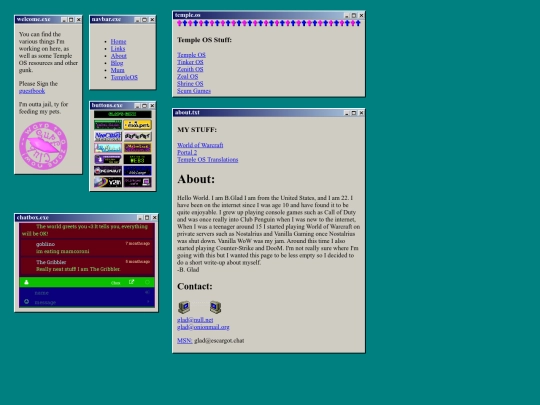The image size is (540, 405).
Task: Click the glad@null.net email link
Action: click(195, 320)
